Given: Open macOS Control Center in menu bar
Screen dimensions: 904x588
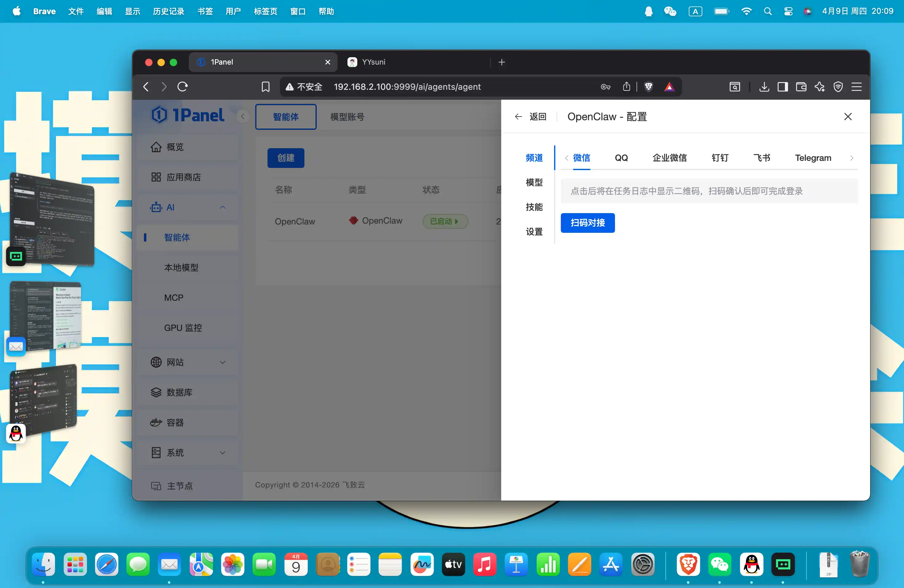Looking at the screenshot, I should (788, 11).
